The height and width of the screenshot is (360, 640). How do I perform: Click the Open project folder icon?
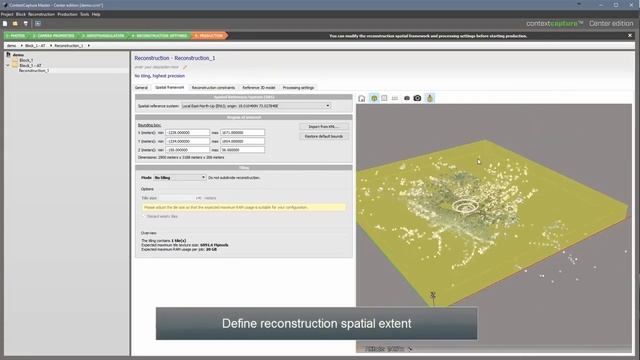click(x=15, y=24)
